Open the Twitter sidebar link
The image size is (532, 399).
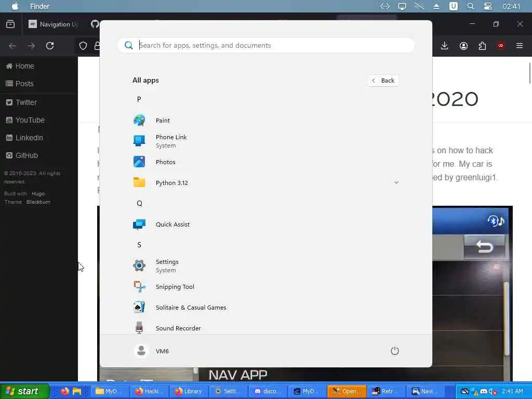point(22,102)
